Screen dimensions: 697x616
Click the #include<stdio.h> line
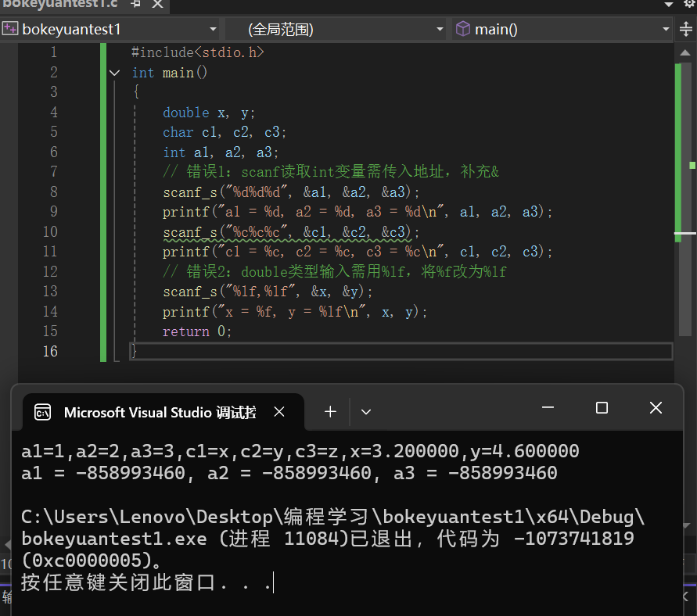pyautogui.click(x=198, y=52)
